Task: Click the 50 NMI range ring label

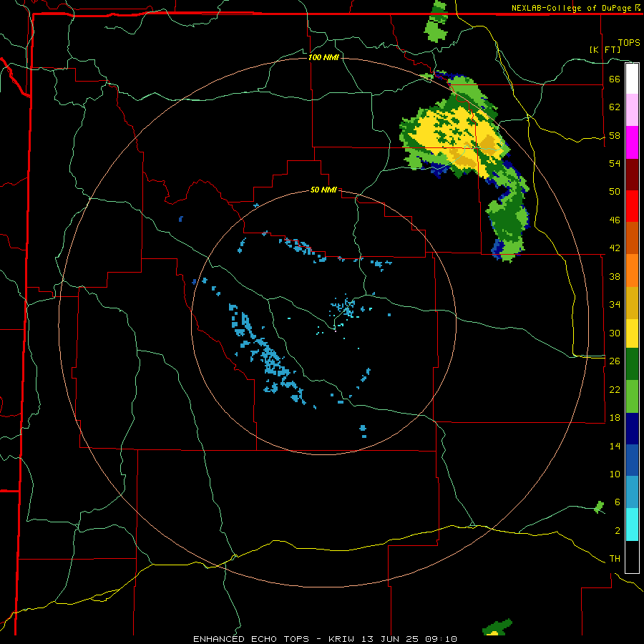Action: coord(323,190)
